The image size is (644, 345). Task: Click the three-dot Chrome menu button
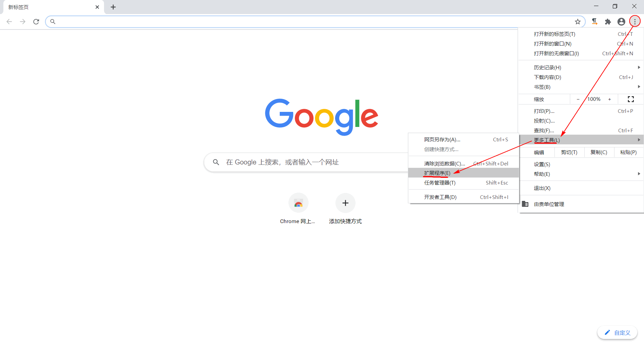click(635, 22)
